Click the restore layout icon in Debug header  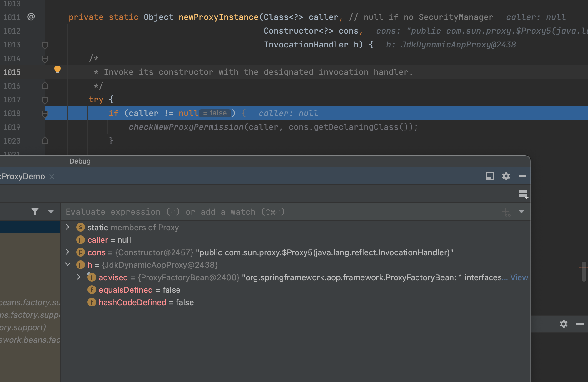pyautogui.click(x=490, y=176)
